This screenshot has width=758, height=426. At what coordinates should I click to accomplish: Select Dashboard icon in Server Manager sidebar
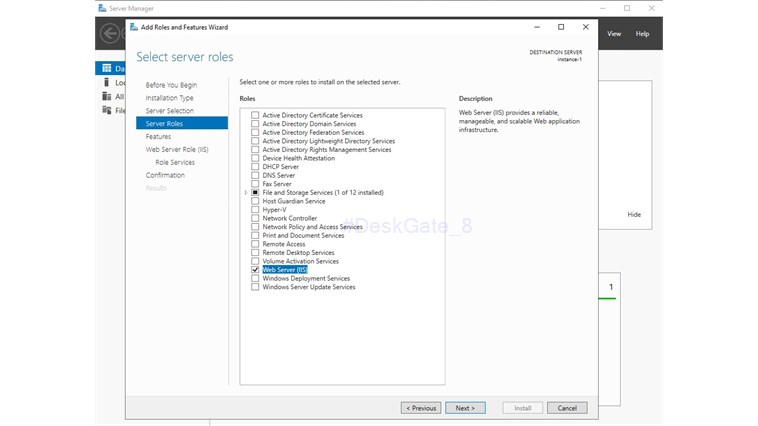(106, 68)
